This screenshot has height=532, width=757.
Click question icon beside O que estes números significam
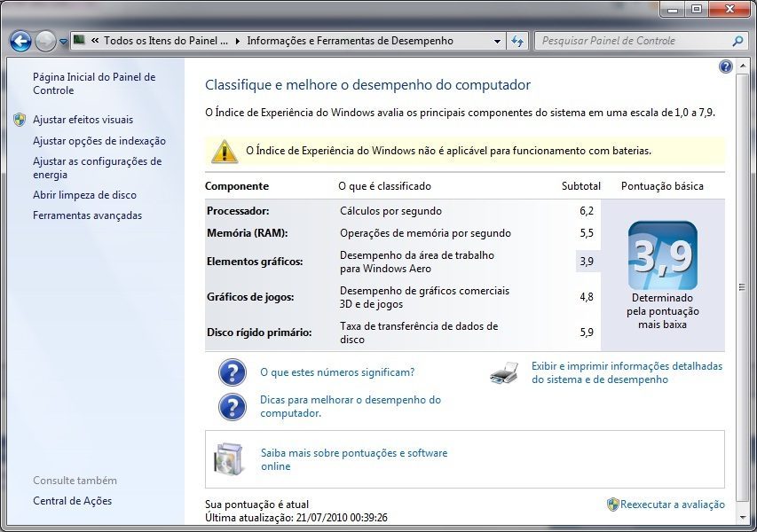coord(233,372)
